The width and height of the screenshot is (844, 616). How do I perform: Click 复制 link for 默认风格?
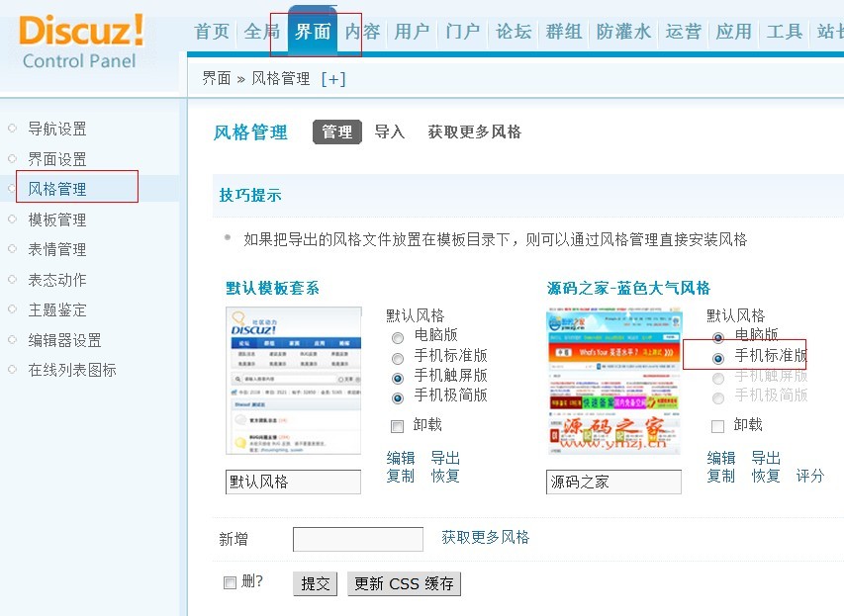401,476
